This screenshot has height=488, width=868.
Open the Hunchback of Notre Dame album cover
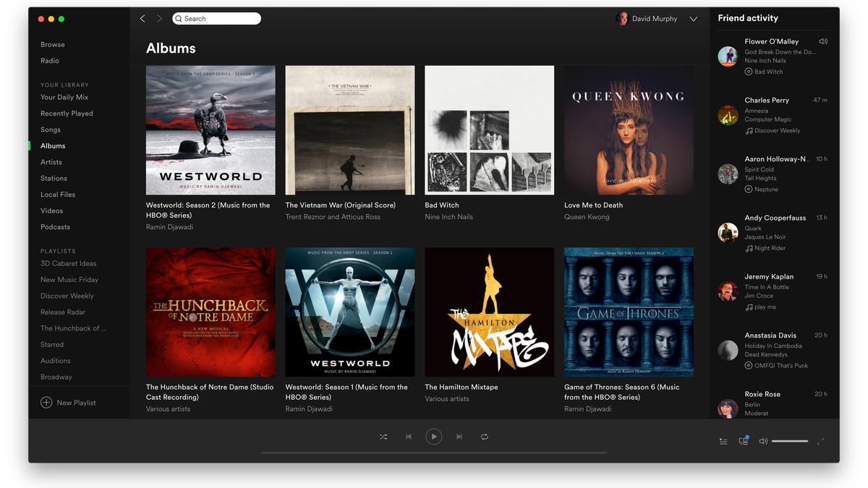pos(210,312)
